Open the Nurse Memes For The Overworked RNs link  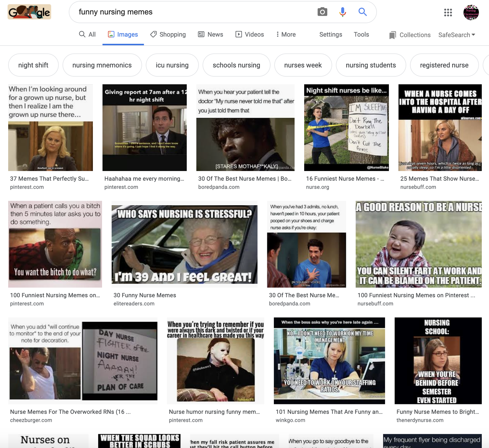coord(70,412)
